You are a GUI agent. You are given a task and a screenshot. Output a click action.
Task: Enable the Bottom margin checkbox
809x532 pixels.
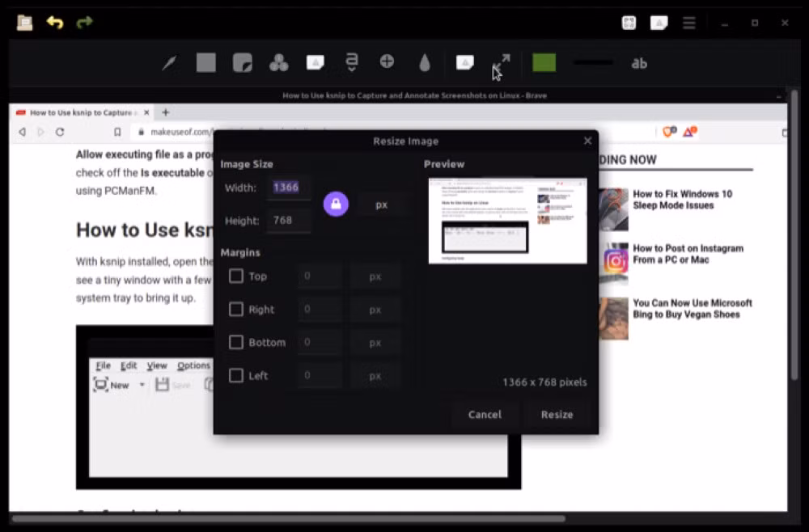coord(235,342)
